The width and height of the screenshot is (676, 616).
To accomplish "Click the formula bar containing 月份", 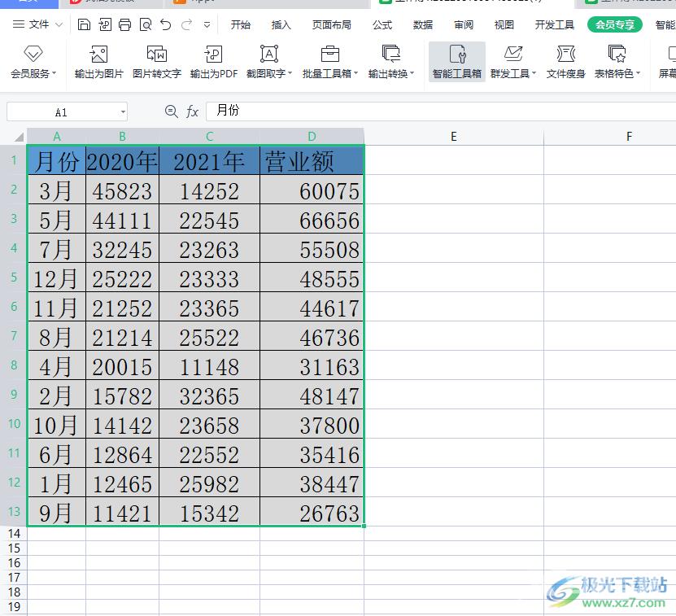I will (x=441, y=111).
